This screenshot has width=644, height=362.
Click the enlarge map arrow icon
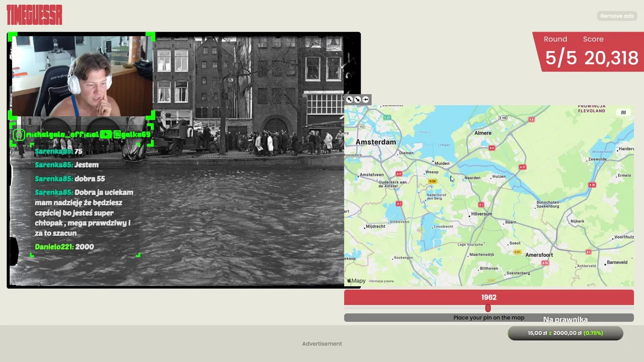coord(350,100)
